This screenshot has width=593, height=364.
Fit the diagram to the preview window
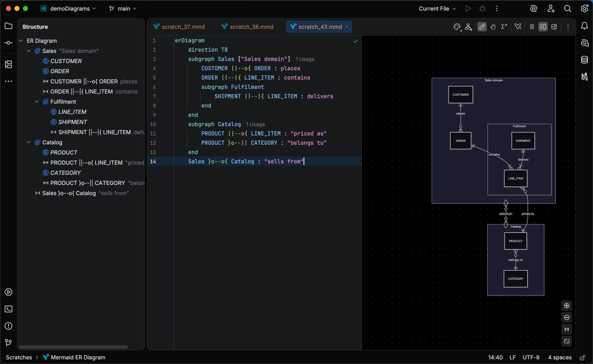coord(567,341)
